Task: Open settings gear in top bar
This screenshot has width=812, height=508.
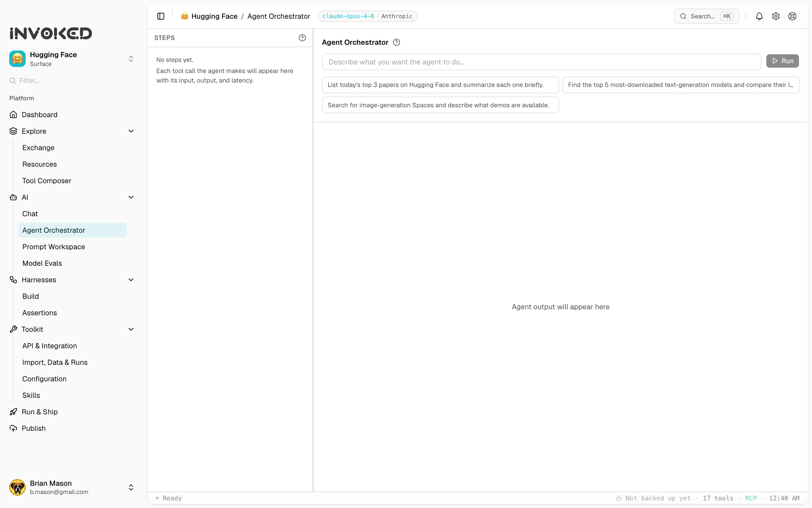Action: (x=776, y=16)
